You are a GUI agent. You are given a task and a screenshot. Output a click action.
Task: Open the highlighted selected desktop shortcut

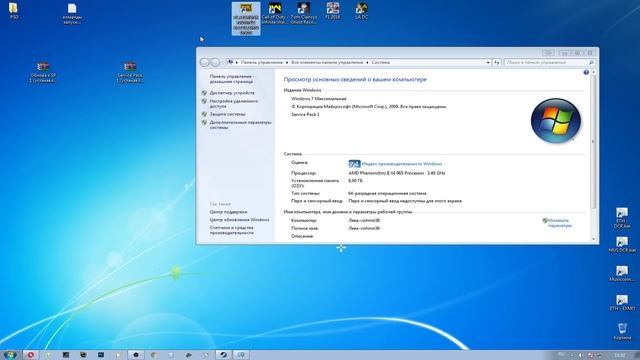click(x=246, y=18)
